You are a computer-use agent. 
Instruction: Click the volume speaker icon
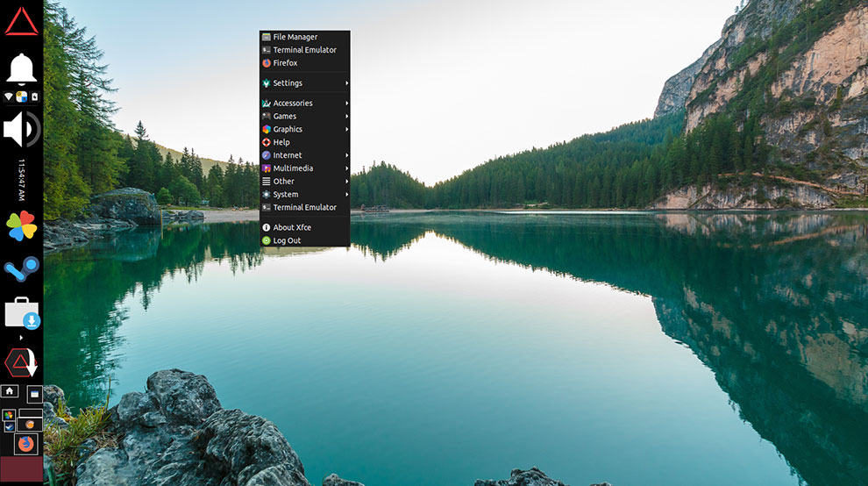point(22,129)
